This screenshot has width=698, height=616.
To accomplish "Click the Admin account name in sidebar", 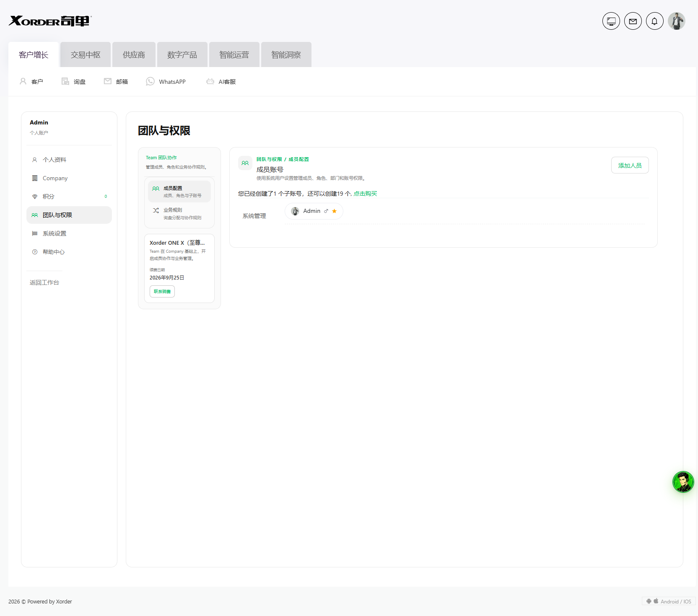I will 39,122.
